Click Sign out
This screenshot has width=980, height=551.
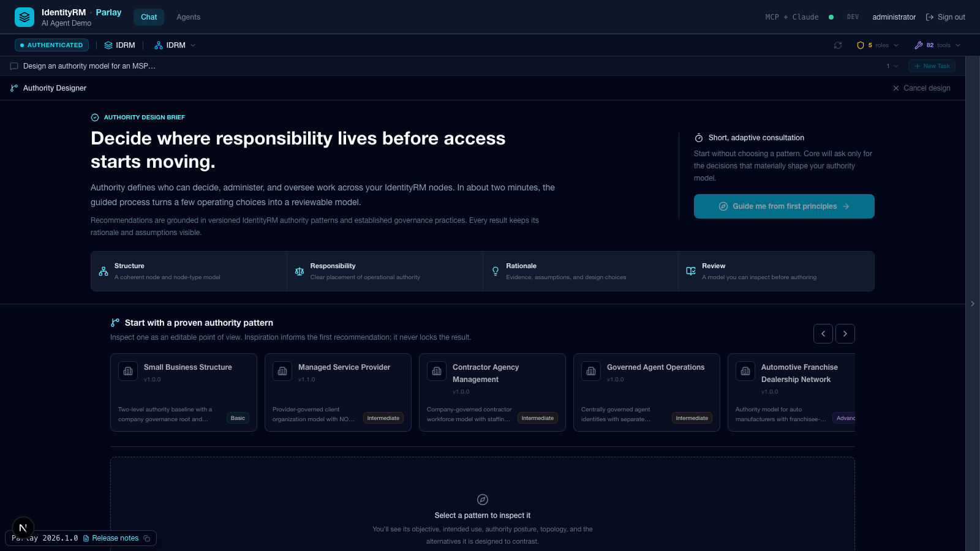tap(945, 17)
